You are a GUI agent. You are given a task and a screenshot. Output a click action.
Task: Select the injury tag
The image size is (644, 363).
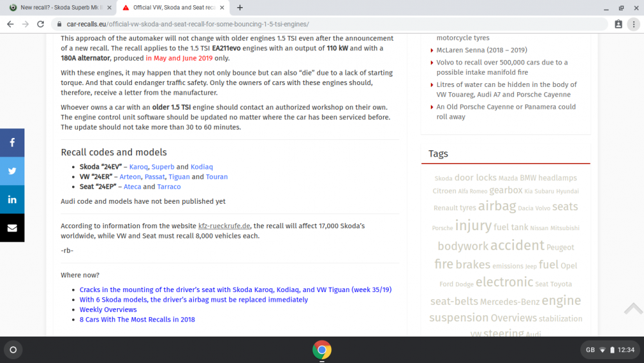coord(473,225)
